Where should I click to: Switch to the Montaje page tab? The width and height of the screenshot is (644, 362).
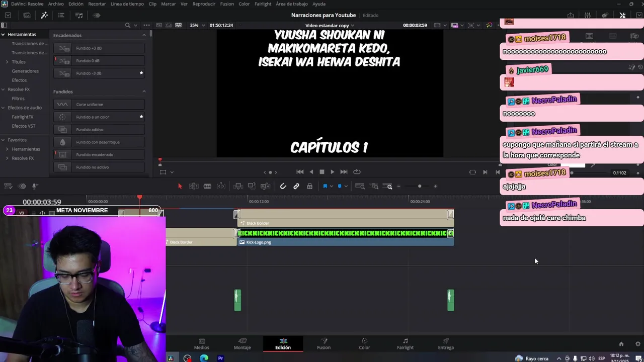[x=242, y=344]
